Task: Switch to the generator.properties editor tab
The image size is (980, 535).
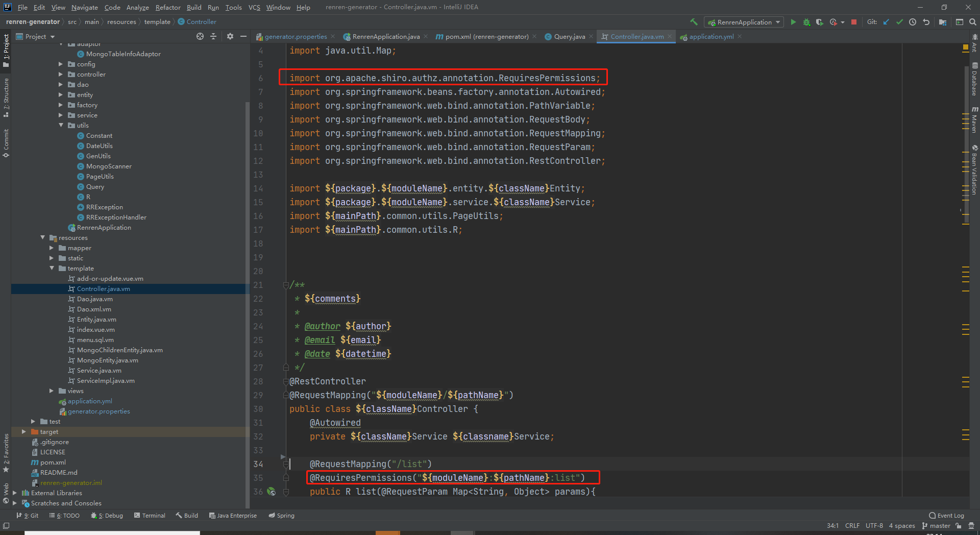Action: 296,37
